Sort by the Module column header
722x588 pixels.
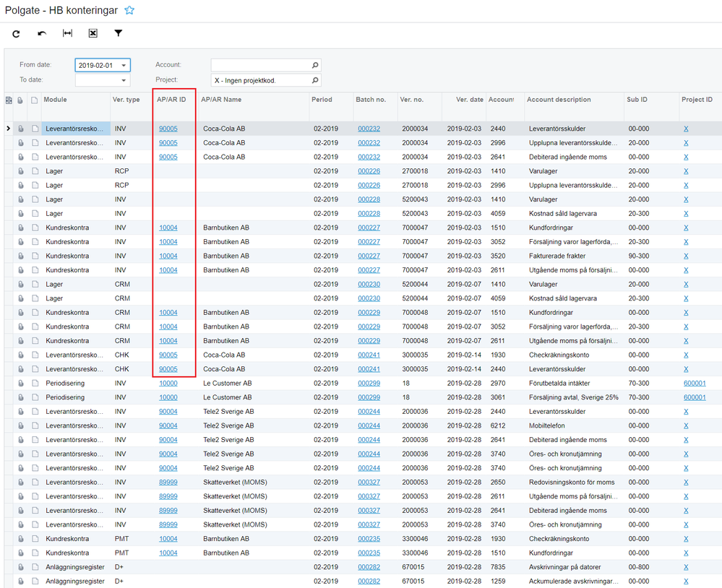click(56, 100)
